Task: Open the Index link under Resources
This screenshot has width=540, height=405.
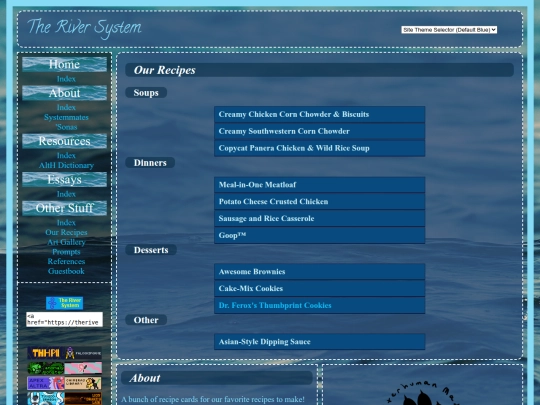Action: 66,156
